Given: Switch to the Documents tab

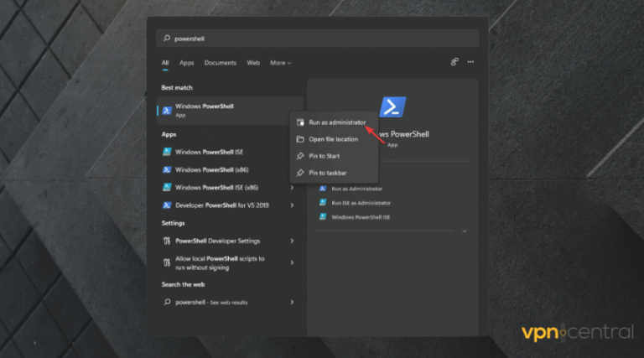Looking at the screenshot, I should [x=221, y=63].
